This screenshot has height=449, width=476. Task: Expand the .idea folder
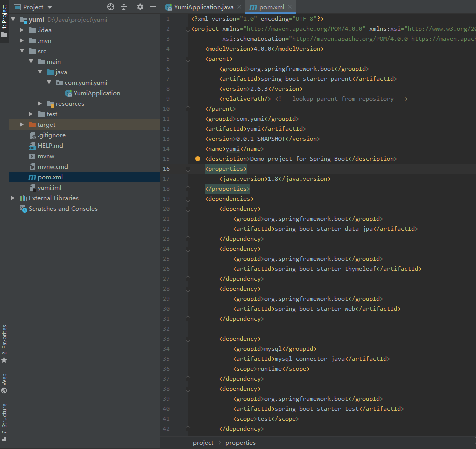click(x=22, y=30)
